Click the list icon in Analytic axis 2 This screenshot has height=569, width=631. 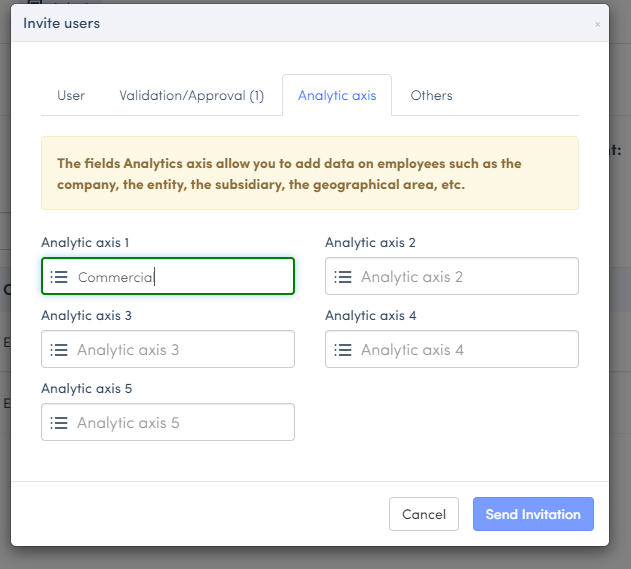343,277
